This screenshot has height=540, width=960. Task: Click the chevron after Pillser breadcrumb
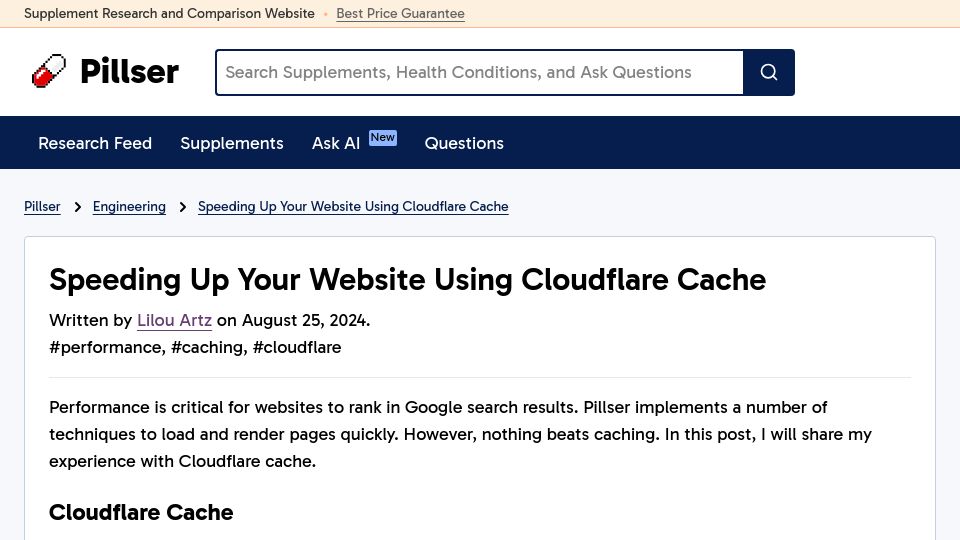(77, 207)
